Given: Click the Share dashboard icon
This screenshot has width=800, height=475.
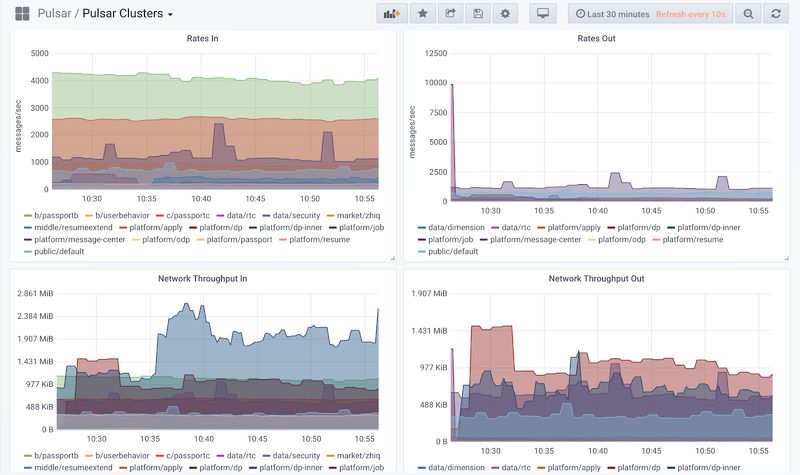Looking at the screenshot, I should point(450,14).
